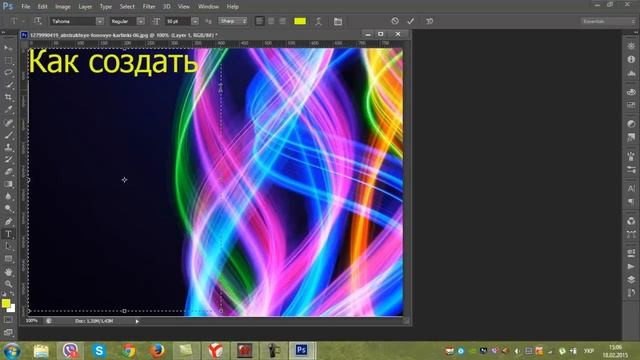Open the Paragraph panel from right dock
This screenshot has width=640, height=360.
(631, 202)
